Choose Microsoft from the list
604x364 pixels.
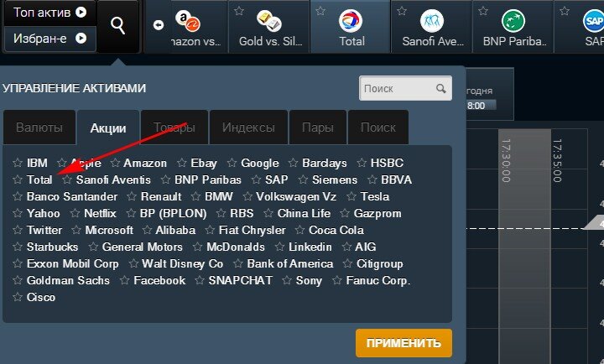click(x=109, y=230)
